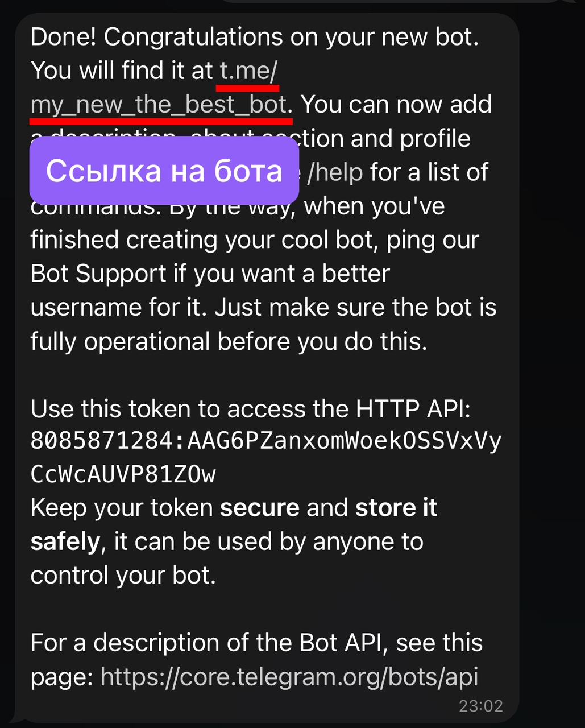Copy token line starting with 8085871284
Viewport: 585px width, 728px height.
click(x=266, y=441)
